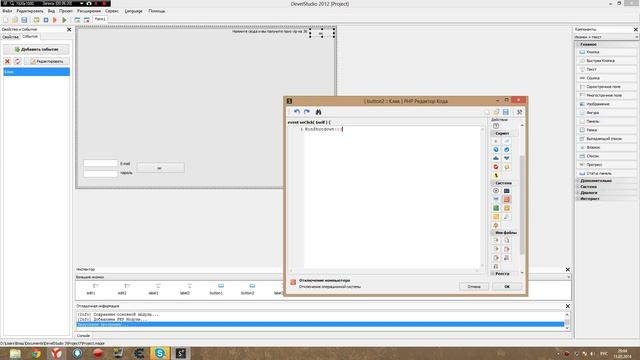Expand Интернет components group
The height and width of the screenshot is (360, 640).
pos(606,199)
